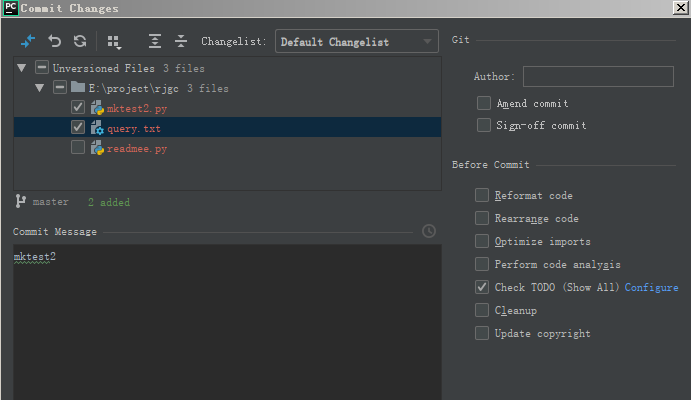Open the Group By toolbar icon
691x400 pixels.
coord(114,42)
